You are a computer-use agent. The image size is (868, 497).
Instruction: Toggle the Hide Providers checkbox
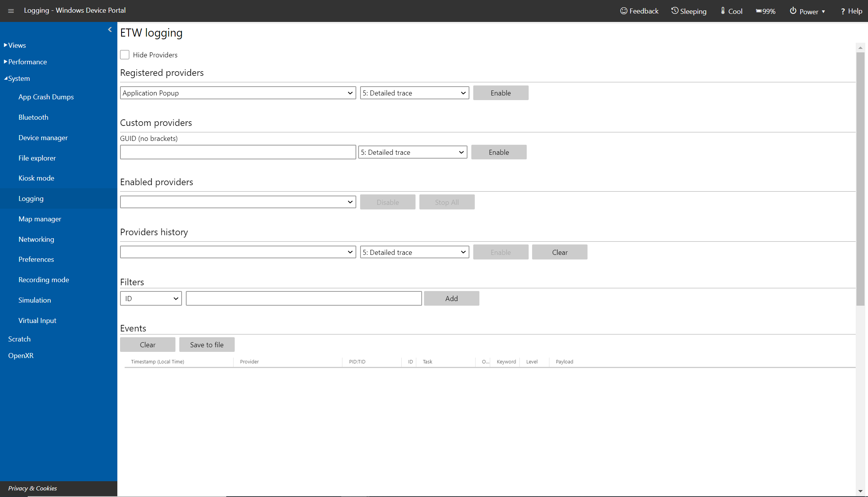(125, 54)
